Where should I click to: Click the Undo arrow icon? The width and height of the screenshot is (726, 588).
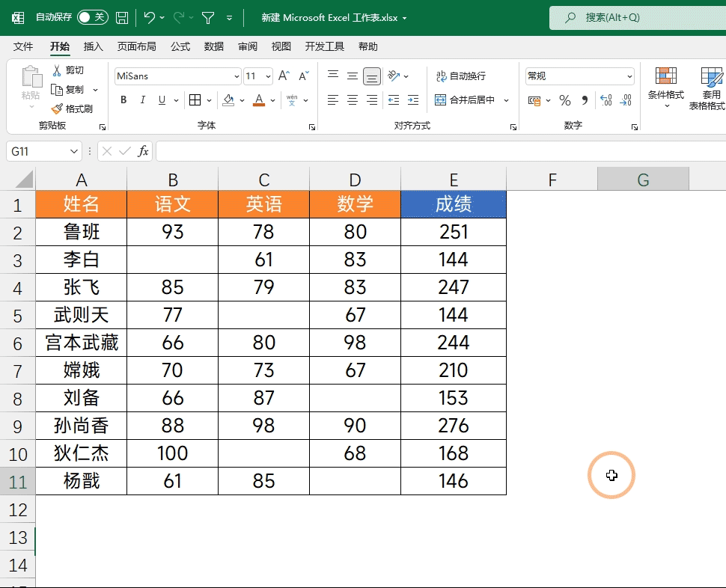point(149,17)
